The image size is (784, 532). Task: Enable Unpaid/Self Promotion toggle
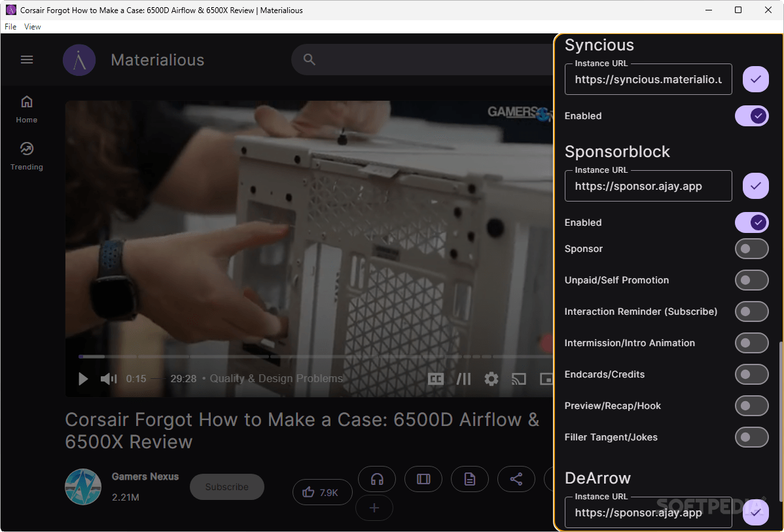tap(751, 281)
